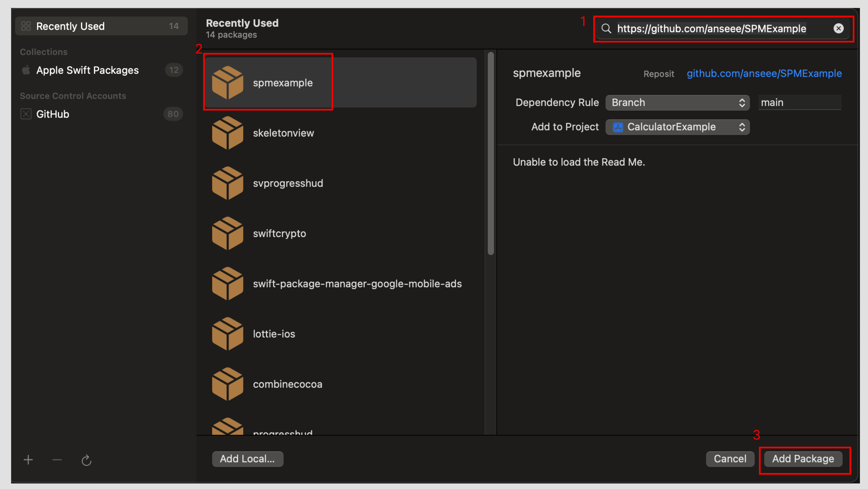Click the refresh collections icon
The image size is (868, 489).
[x=87, y=460]
